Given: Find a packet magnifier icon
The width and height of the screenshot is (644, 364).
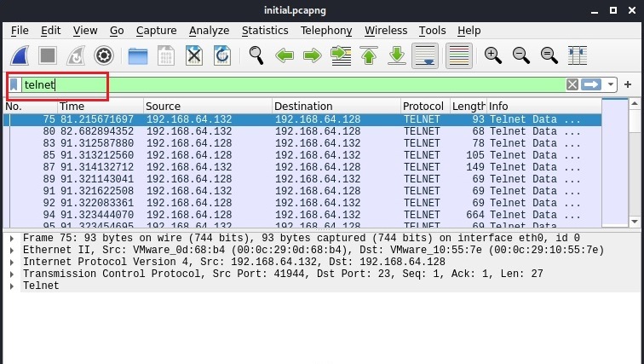Looking at the screenshot, I should pyautogui.click(x=256, y=55).
